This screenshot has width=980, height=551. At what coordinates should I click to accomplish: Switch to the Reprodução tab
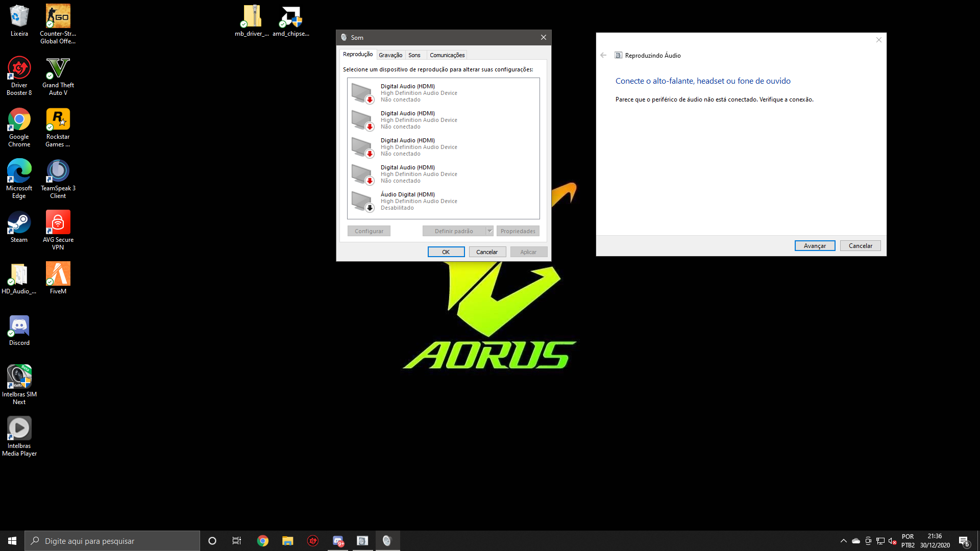357,54
